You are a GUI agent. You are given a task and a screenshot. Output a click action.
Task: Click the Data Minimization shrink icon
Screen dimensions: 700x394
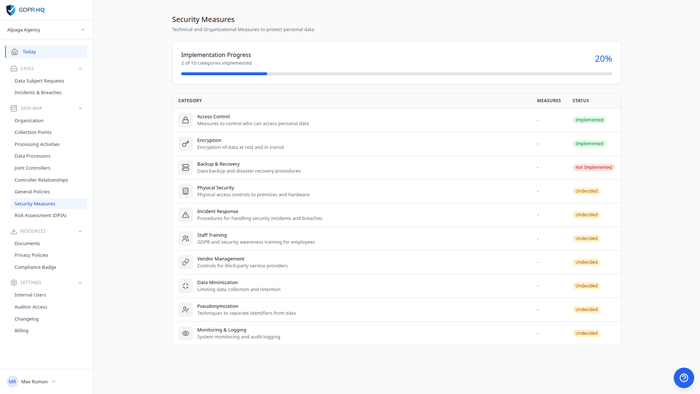(x=185, y=286)
